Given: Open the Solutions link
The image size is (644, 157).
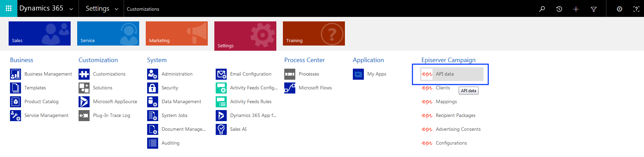Looking at the screenshot, I should tap(102, 88).
